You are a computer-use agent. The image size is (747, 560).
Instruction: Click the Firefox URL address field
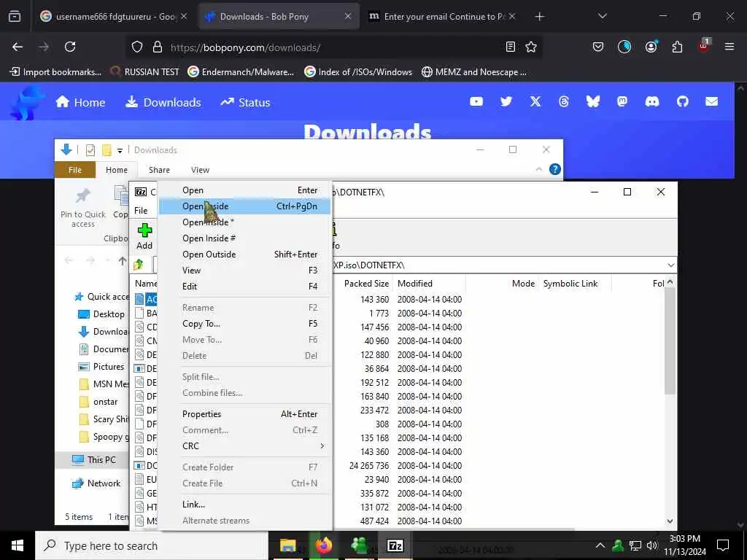333,47
